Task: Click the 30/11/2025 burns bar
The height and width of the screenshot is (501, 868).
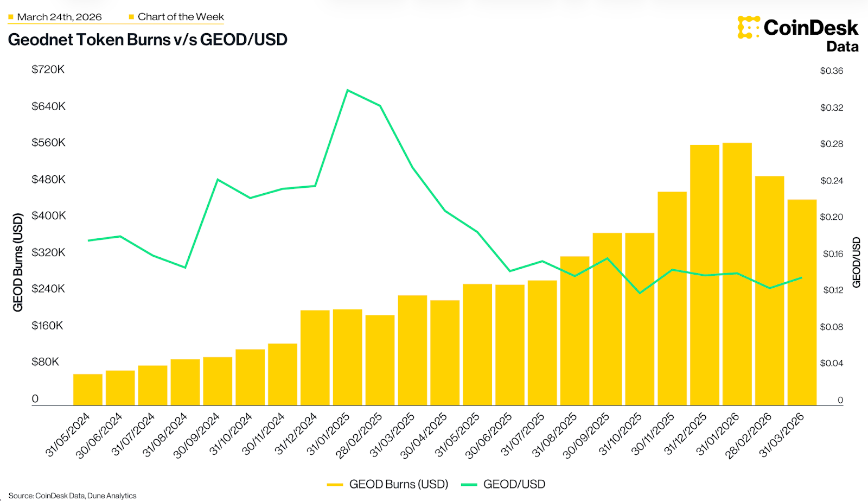Action: 672,299
